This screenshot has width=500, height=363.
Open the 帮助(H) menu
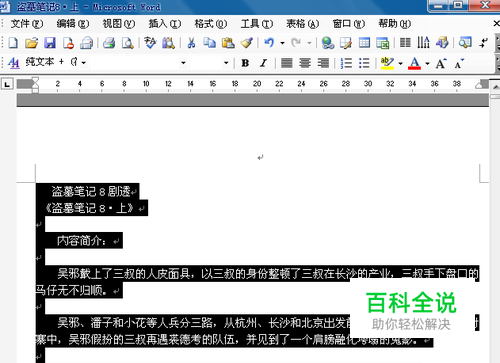coord(395,24)
